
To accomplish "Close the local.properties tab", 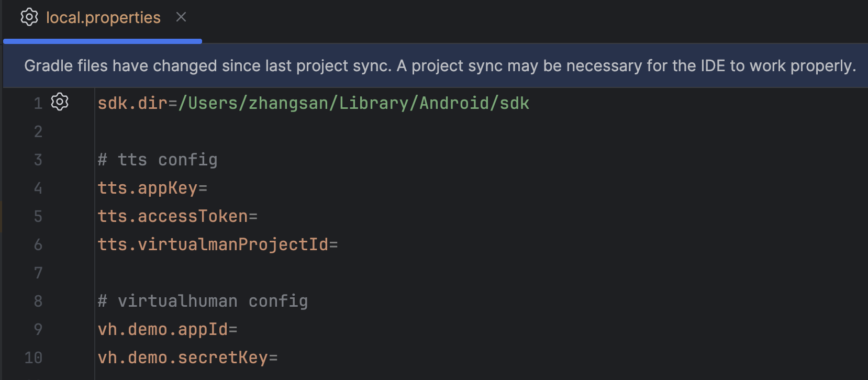I will [181, 17].
